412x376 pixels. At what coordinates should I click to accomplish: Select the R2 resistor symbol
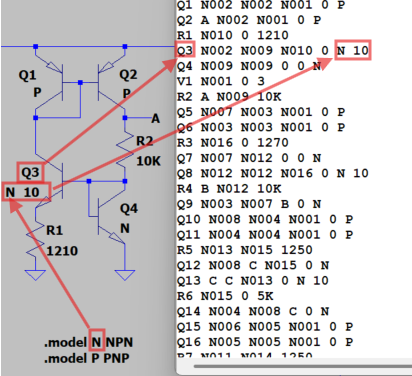click(125, 149)
